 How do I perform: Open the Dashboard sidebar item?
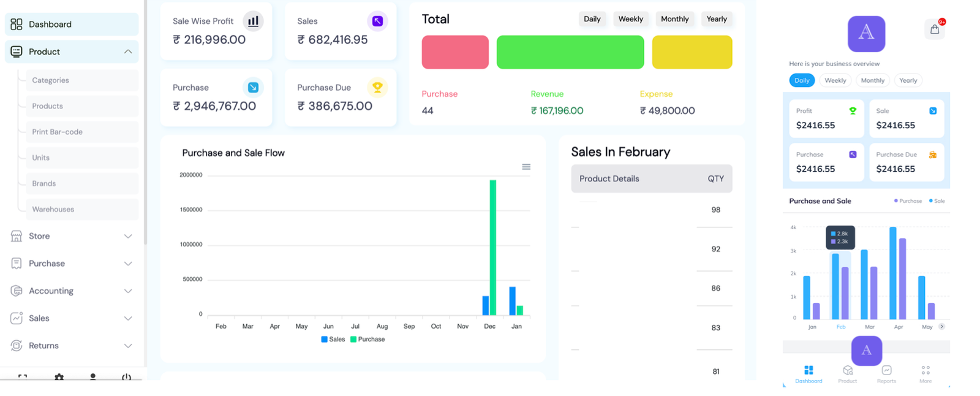tap(72, 25)
